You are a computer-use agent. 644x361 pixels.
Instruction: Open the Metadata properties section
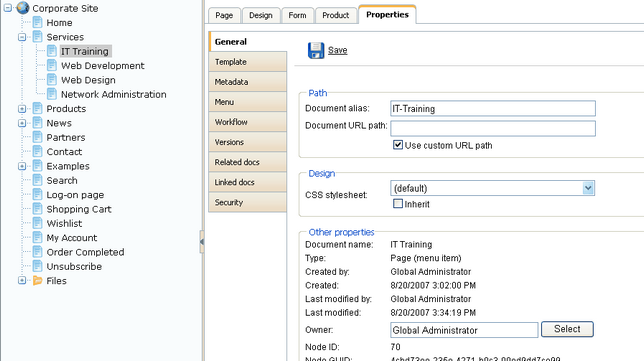point(248,82)
